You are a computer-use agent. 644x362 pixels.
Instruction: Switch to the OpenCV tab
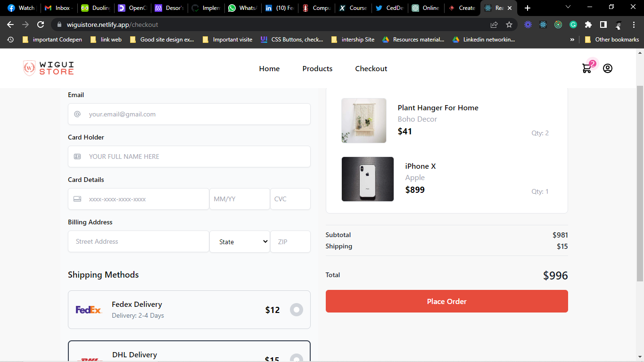tap(132, 8)
